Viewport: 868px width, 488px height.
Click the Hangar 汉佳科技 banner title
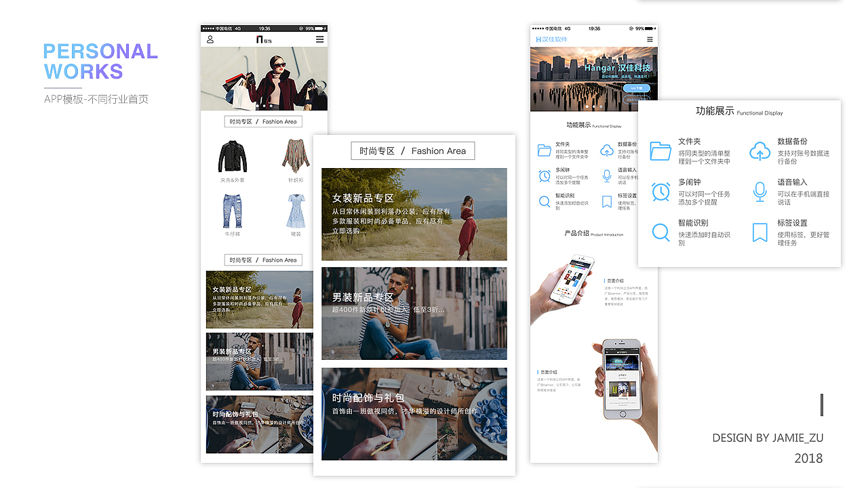[x=617, y=68]
